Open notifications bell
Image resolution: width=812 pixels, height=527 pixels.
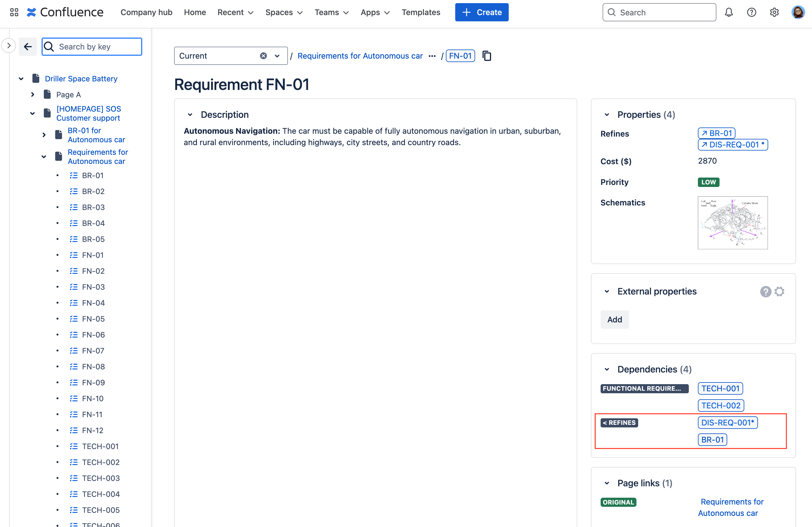click(729, 12)
